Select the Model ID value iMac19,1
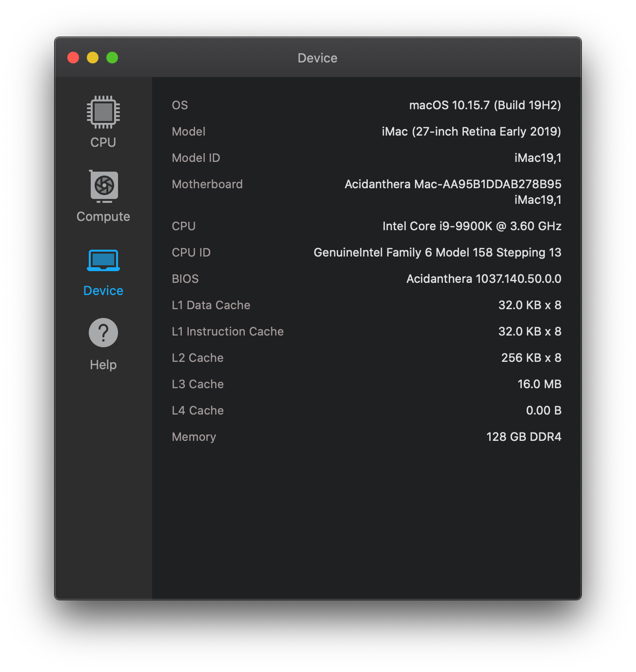 pos(538,158)
